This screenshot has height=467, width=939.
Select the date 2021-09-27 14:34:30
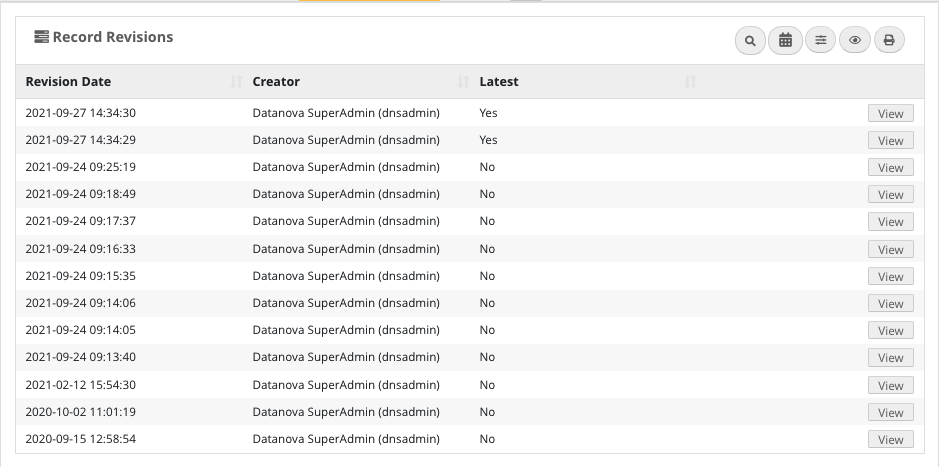[80, 113]
